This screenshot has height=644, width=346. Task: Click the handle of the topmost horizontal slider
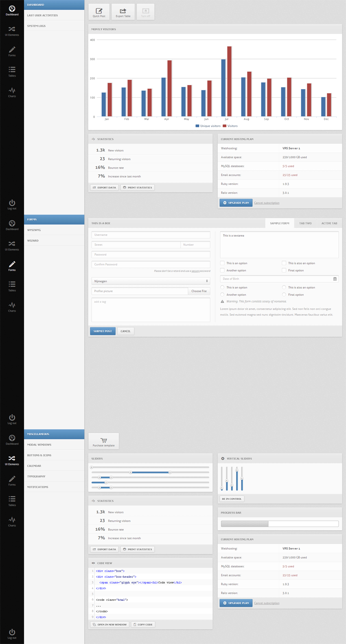tap(92, 467)
